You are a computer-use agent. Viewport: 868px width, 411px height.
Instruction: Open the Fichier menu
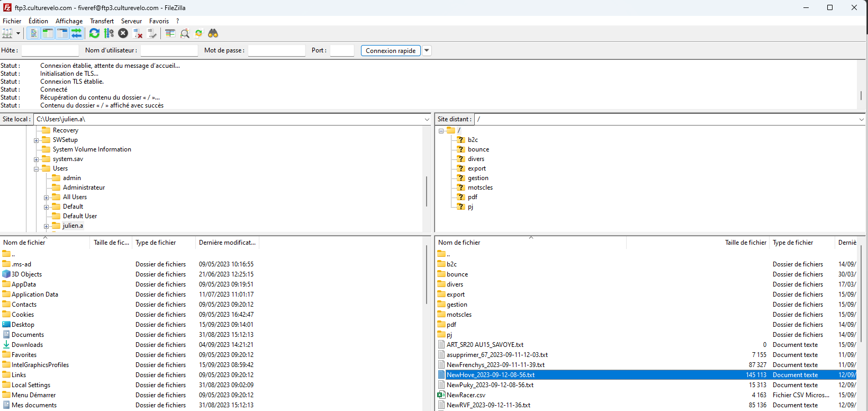click(12, 21)
